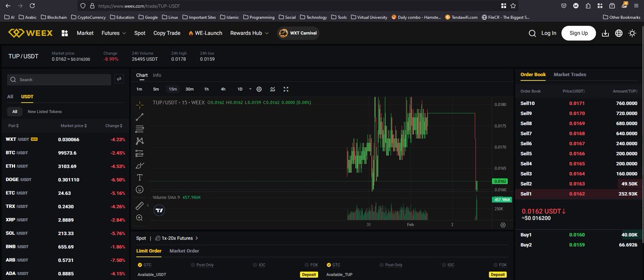This screenshot has width=644, height=280.
Task: Open the Fibonacci retracement tool
Action: [x=140, y=129]
